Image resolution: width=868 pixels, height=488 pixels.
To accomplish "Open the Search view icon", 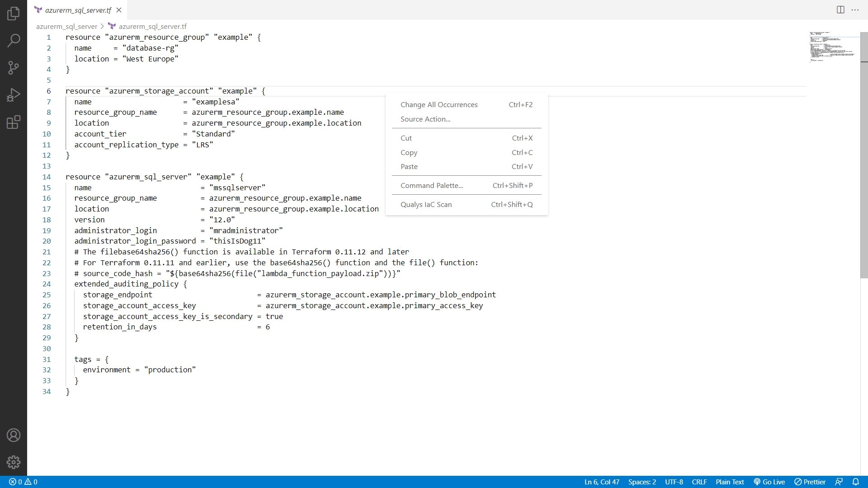I will pyautogui.click(x=14, y=41).
